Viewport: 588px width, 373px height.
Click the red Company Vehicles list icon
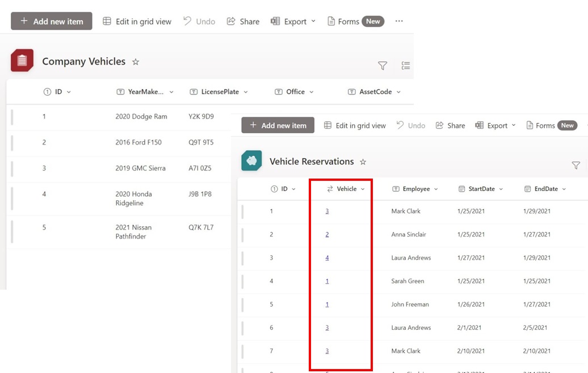(22, 61)
